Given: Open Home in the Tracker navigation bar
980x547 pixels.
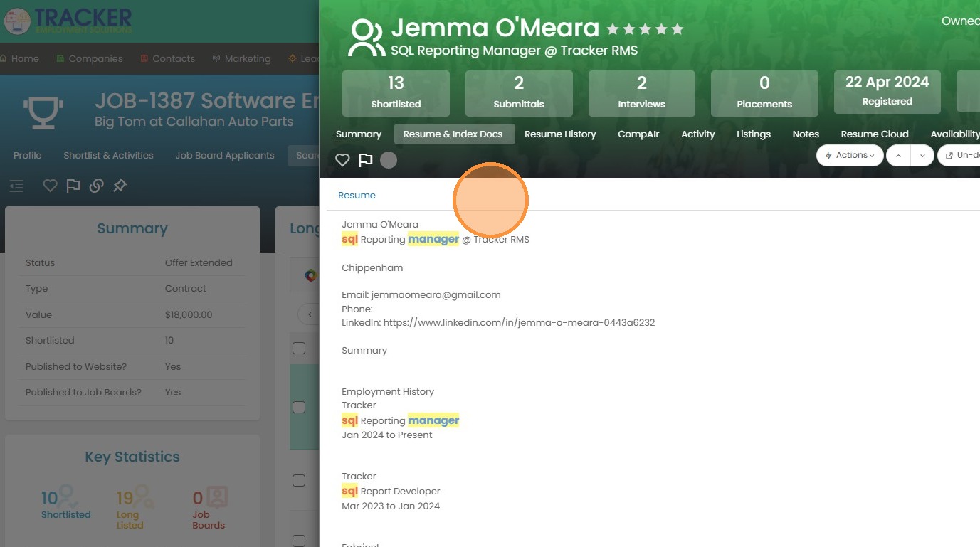Looking at the screenshot, I should click(x=19, y=58).
